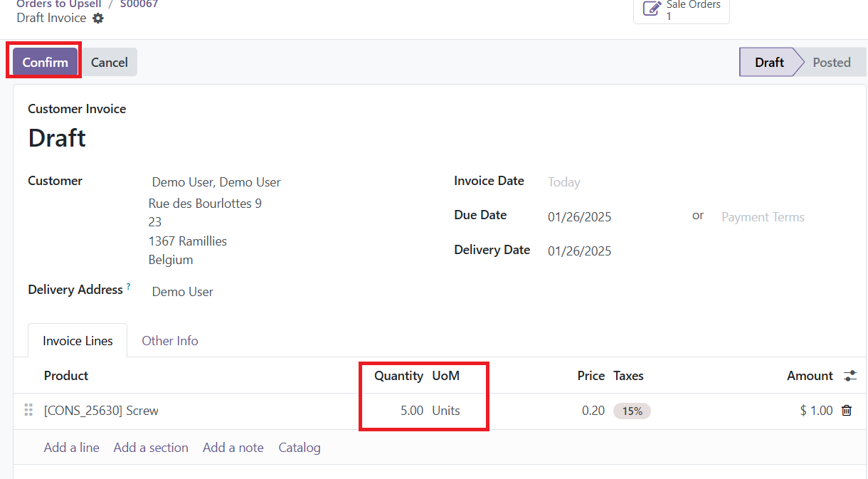Screen dimensions: 868x479
Task: Switch to the Other Info tab
Action: coord(170,341)
